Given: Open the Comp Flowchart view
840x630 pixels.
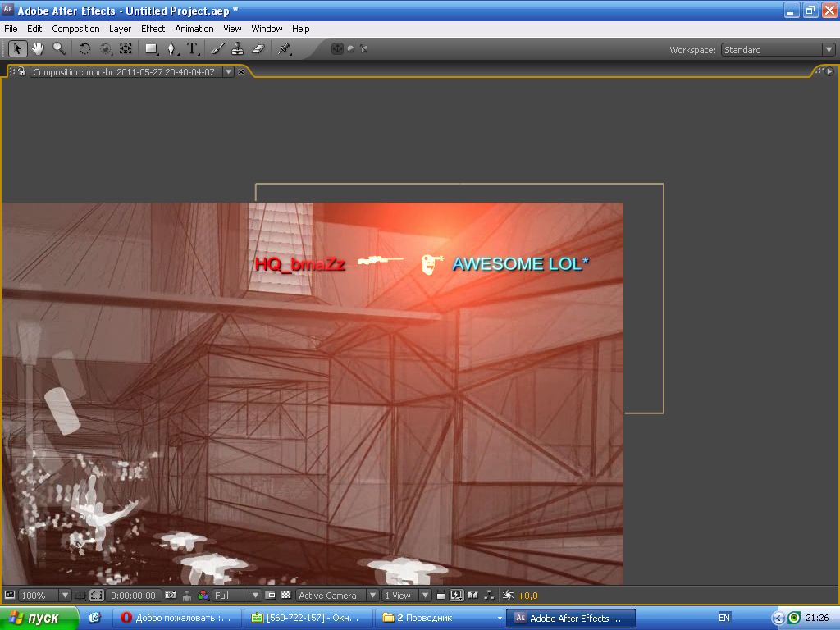Looking at the screenshot, I should (489, 596).
